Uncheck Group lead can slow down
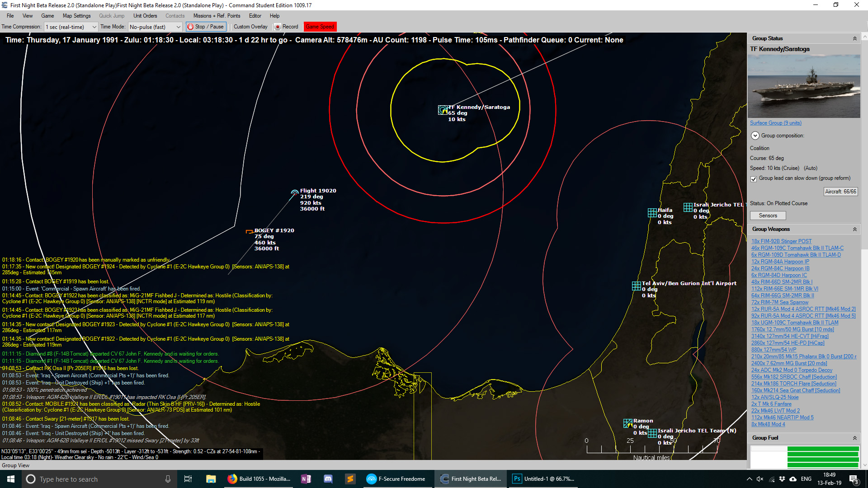The width and height of the screenshot is (868, 488). click(754, 179)
